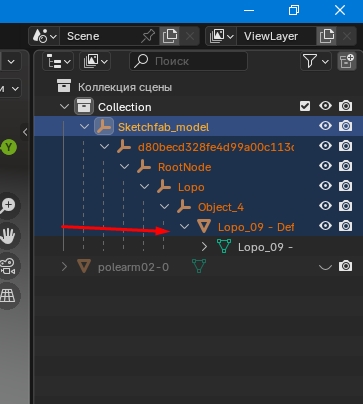The height and width of the screenshot is (404, 363).
Task: Select Object_4 in the outliner
Action: [221, 207]
